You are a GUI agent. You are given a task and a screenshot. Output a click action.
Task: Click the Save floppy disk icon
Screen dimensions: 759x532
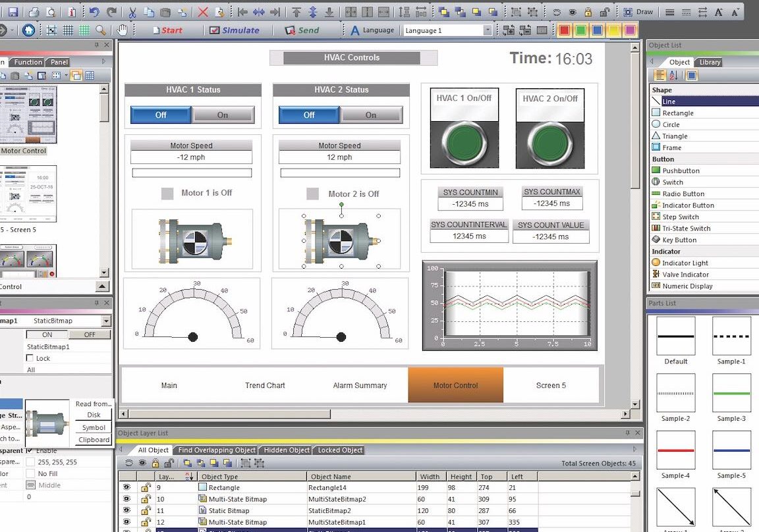(13, 12)
